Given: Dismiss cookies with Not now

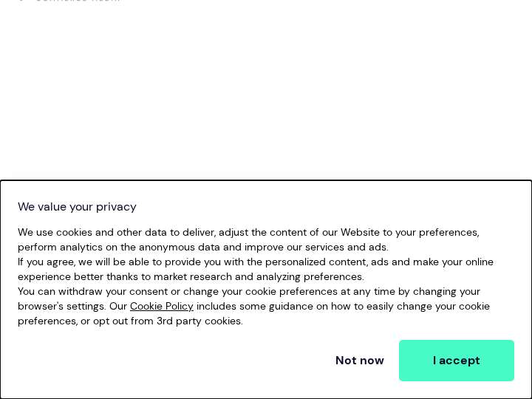Looking at the screenshot, I should pyautogui.click(x=360, y=361).
